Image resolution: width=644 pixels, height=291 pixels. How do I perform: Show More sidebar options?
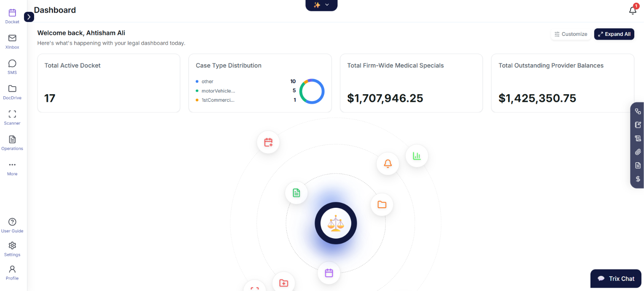(12, 169)
